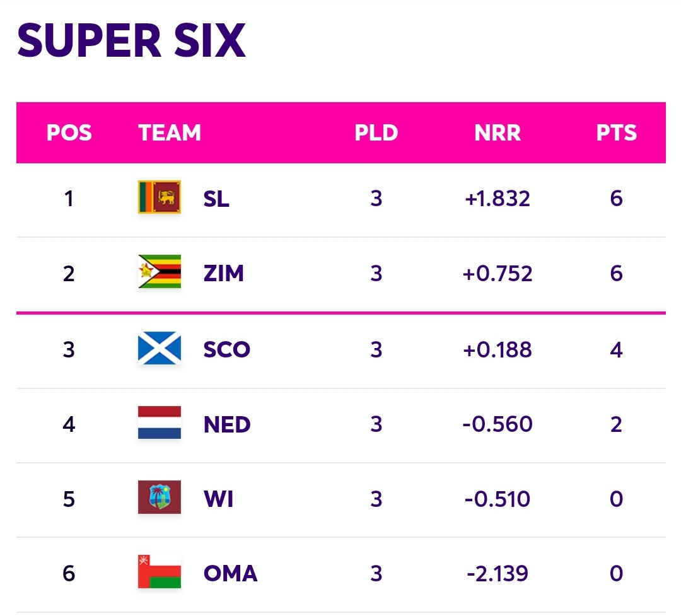Open the ZIM team name
Image resolution: width=681 pixels, height=616 pixels.
(224, 274)
